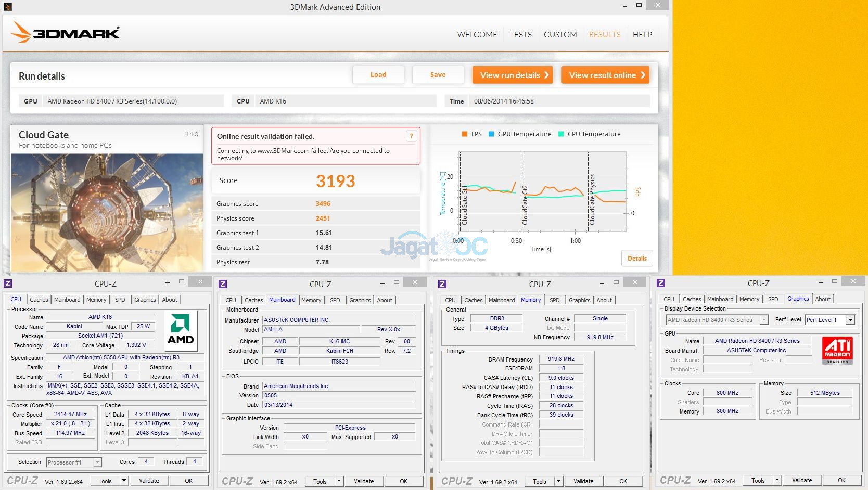Switch to the TESTS tab in 3DMark
The image size is (868, 490).
pyautogui.click(x=520, y=35)
